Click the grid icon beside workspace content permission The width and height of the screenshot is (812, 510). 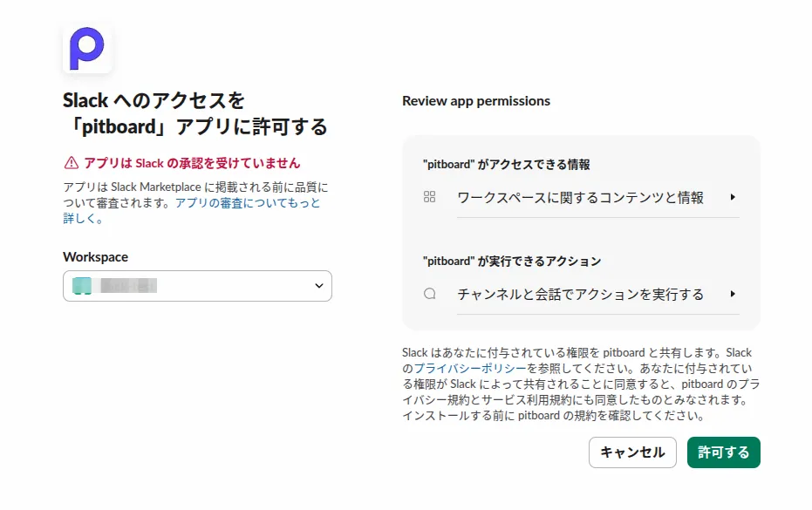click(x=429, y=197)
